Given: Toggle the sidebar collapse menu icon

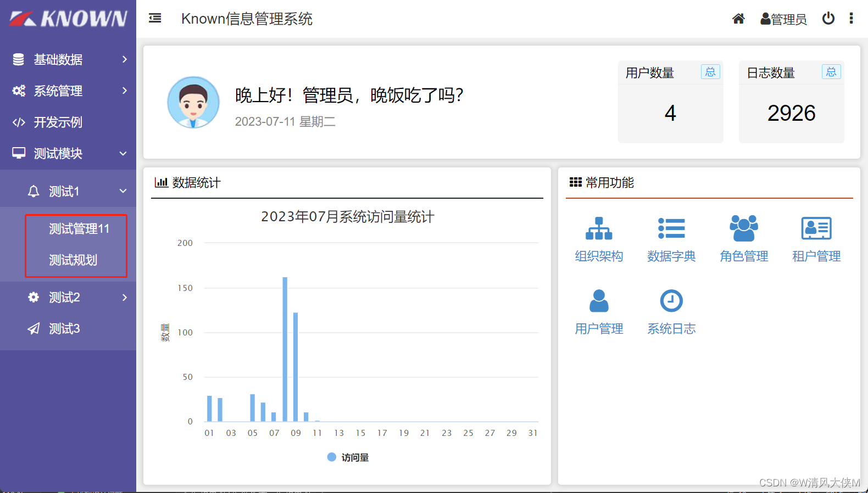Looking at the screenshot, I should point(155,18).
